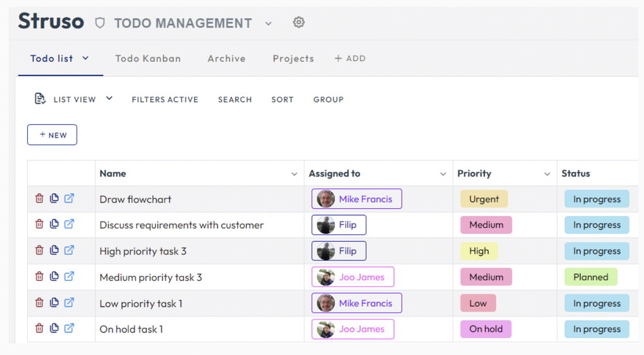Click Filip chip in High priority task 3 row
Image resolution: width=644 pixels, height=355 pixels.
pyautogui.click(x=339, y=251)
